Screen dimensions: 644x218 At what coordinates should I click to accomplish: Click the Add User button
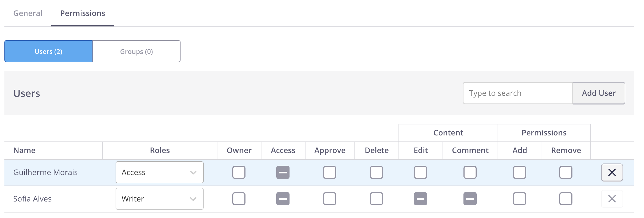599,93
